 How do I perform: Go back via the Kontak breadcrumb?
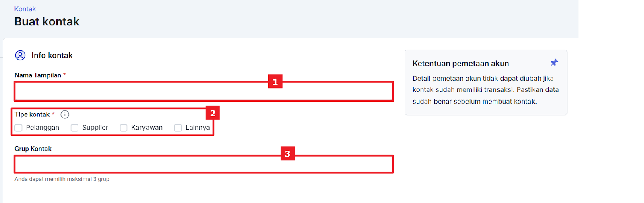(25, 9)
